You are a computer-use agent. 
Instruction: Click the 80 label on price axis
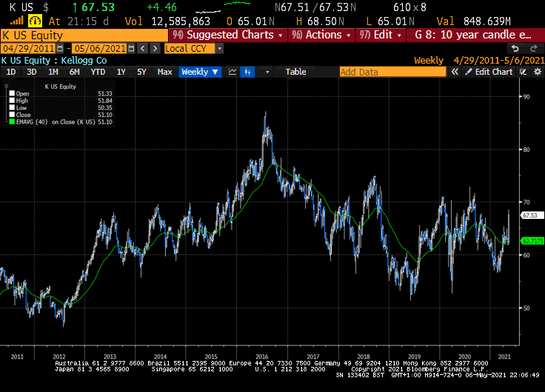[526, 149]
